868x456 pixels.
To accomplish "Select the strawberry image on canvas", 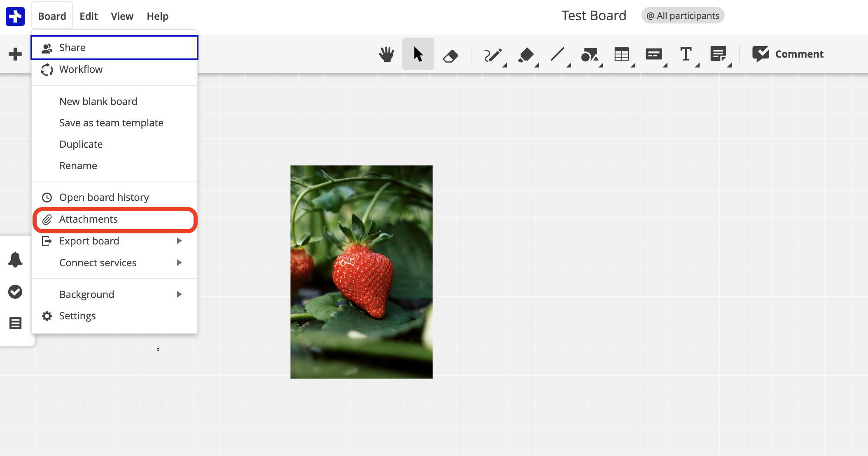I will point(362,272).
